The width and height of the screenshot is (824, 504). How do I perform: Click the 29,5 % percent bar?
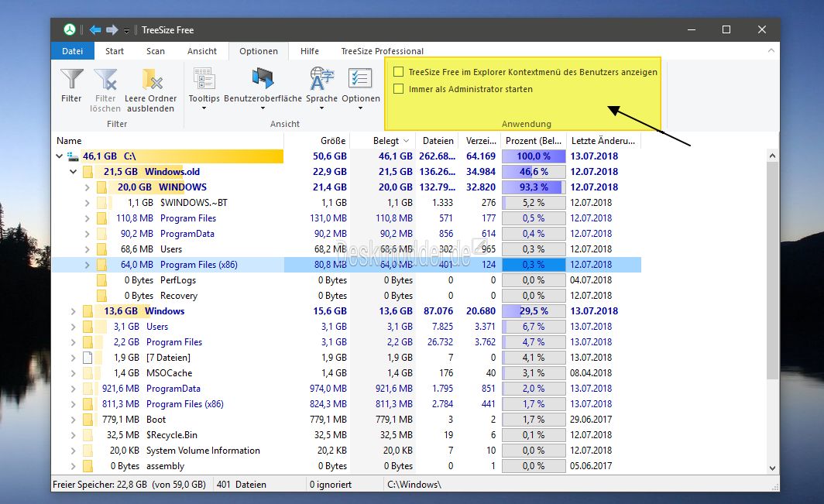click(x=534, y=311)
